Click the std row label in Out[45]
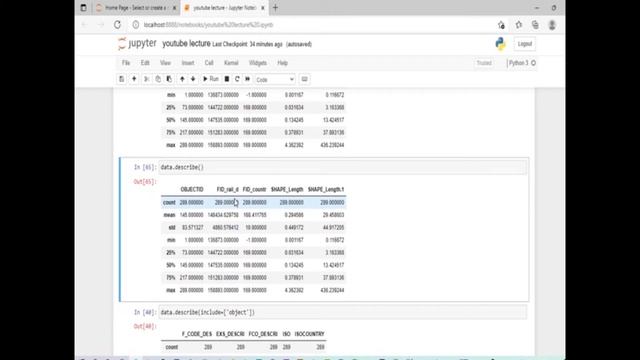This screenshot has width=640, height=360. tap(172, 227)
